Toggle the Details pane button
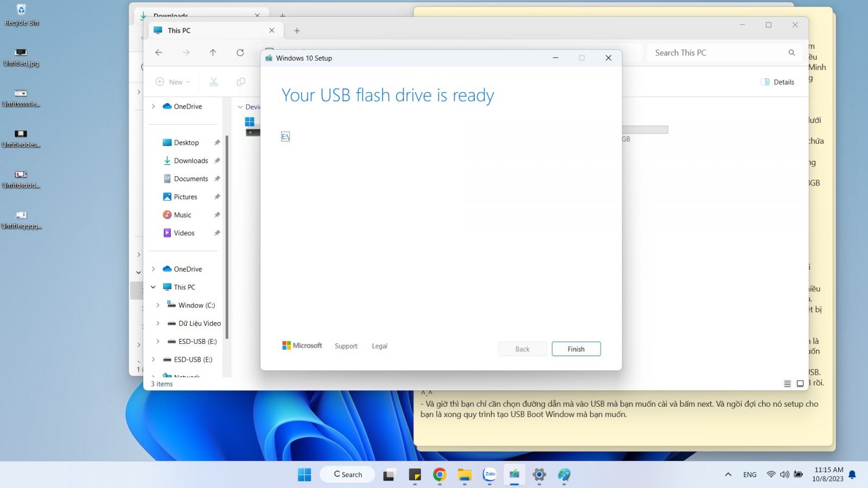The width and height of the screenshot is (868, 488). [x=777, y=82]
